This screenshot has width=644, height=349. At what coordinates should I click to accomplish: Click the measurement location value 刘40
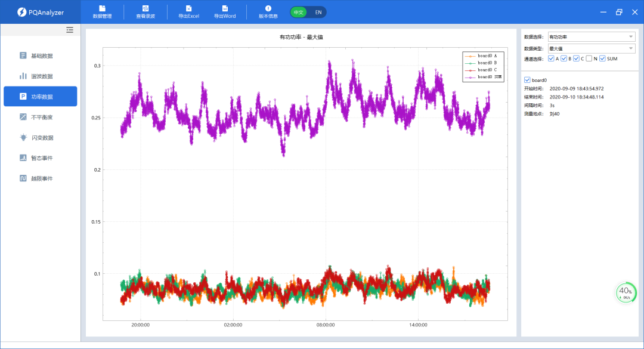(x=555, y=114)
